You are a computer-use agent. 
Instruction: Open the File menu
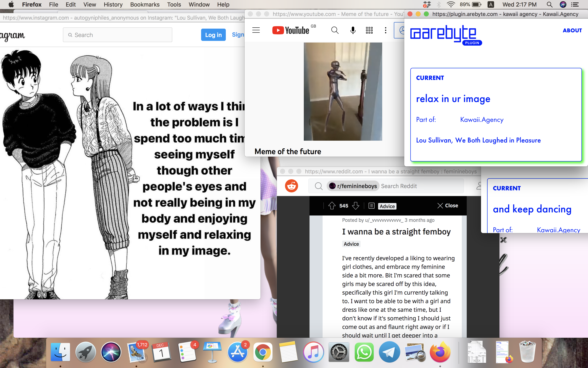[53, 4]
